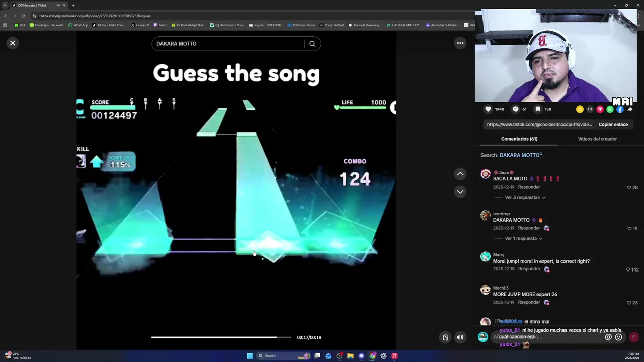This screenshot has height=362, width=644.
Task: Open Matry's profile name
Action: (x=499, y=255)
